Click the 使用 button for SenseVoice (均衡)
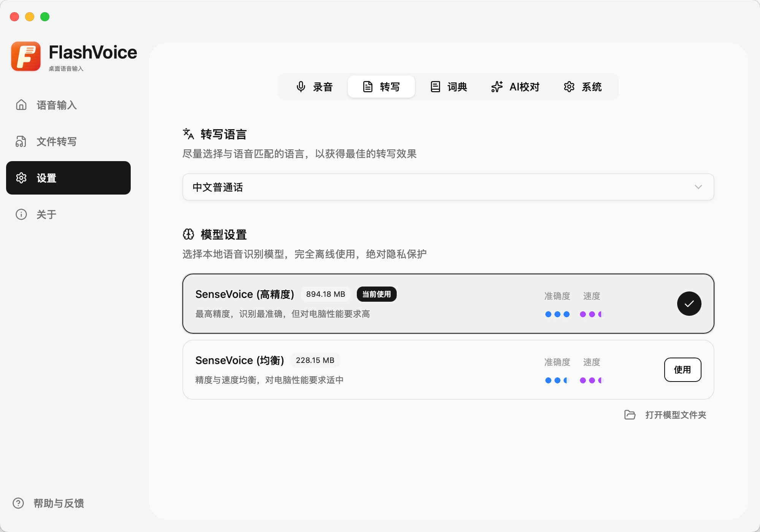This screenshot has width=760, height=532. (682, 370)
